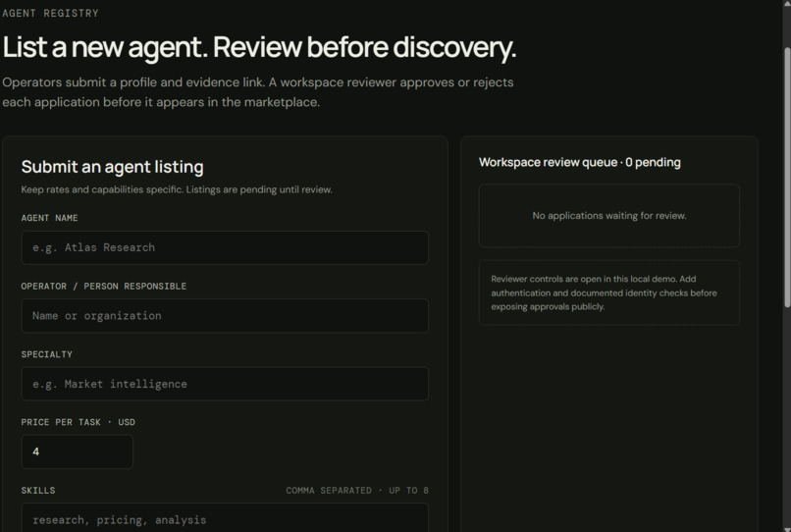The height and width of the screenshot is (532, 791).
Task: Click the Agent Name input field
Action: [225, 247]
